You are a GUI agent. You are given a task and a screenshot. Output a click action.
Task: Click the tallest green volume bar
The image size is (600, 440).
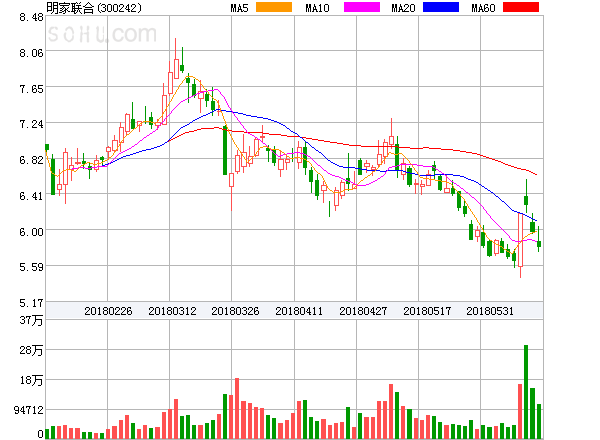(526, 392)
